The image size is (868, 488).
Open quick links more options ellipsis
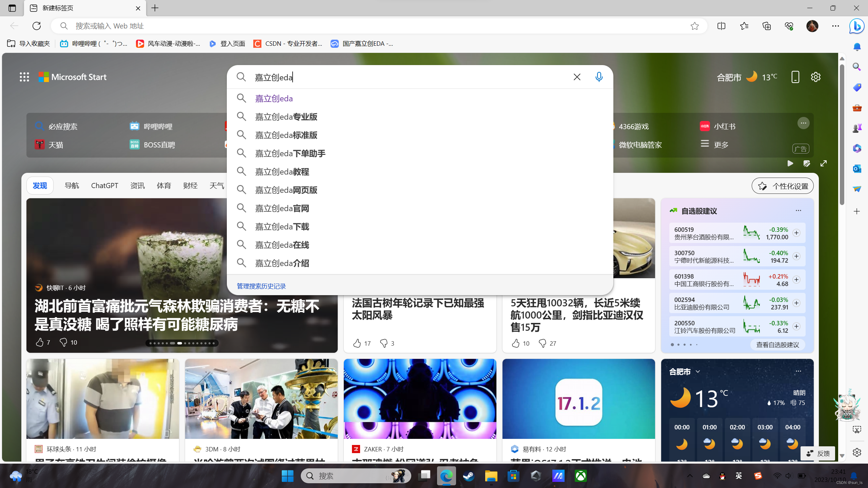tap(803, 123)
